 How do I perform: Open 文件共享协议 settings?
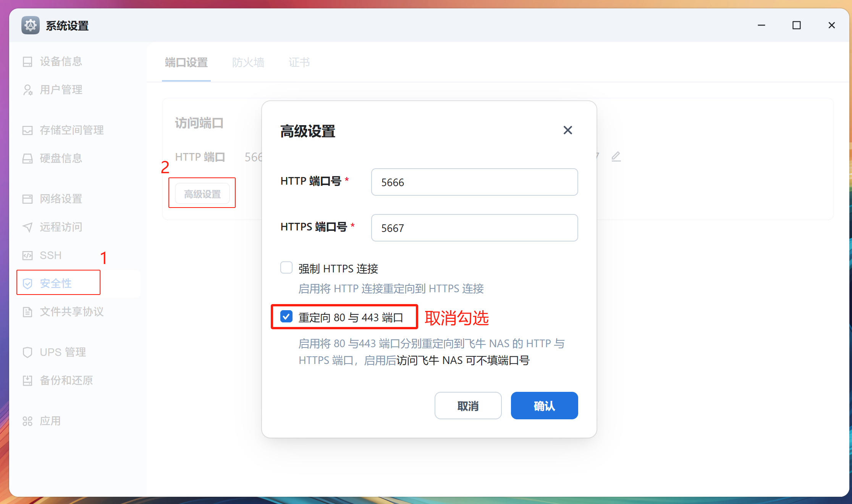click(x=71, y=311)
